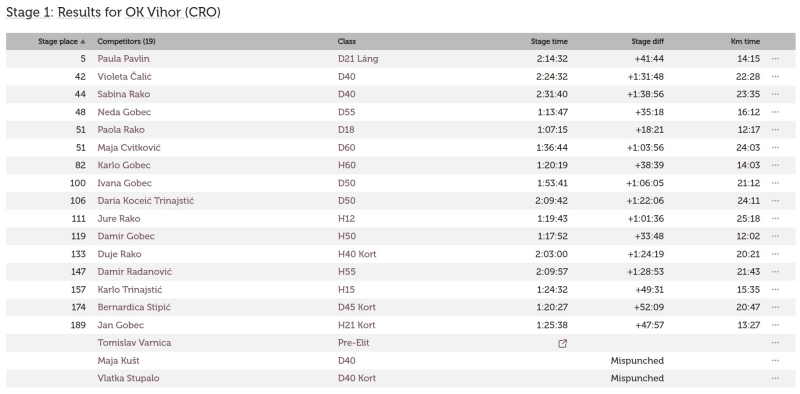Sort the table by Km time
800x394 pixels.
[745, 41]
